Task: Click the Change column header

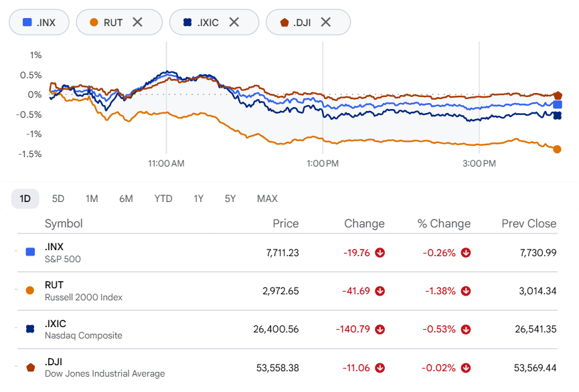Action: [x=364, y=223]
